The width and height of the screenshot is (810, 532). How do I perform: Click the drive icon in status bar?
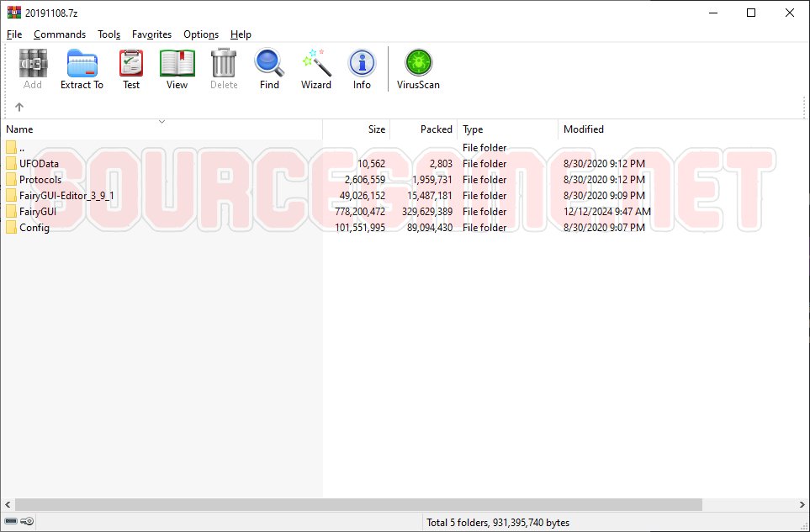tap(11, 522)
